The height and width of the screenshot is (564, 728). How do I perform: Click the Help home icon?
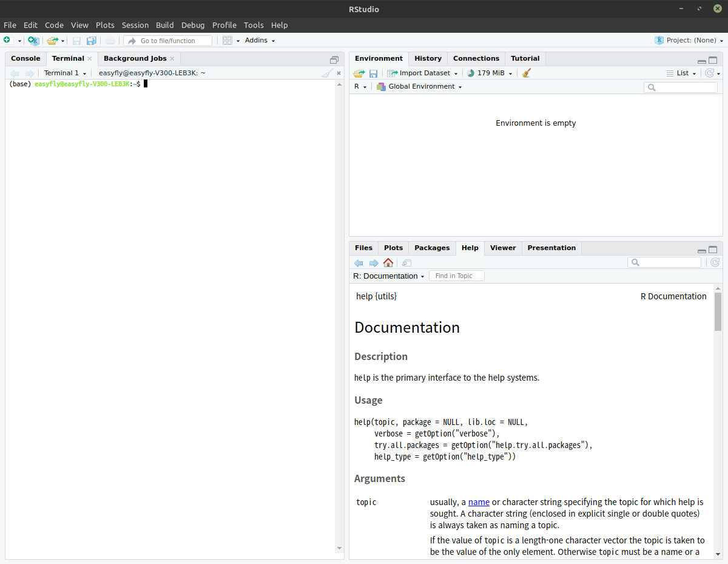coord(388,263)
